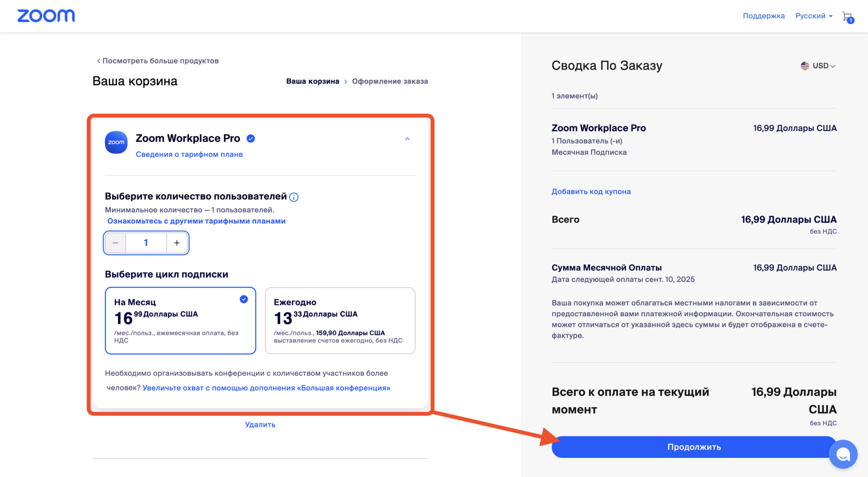Select the Ежегодно annual billing cycle

click(340, 320)
